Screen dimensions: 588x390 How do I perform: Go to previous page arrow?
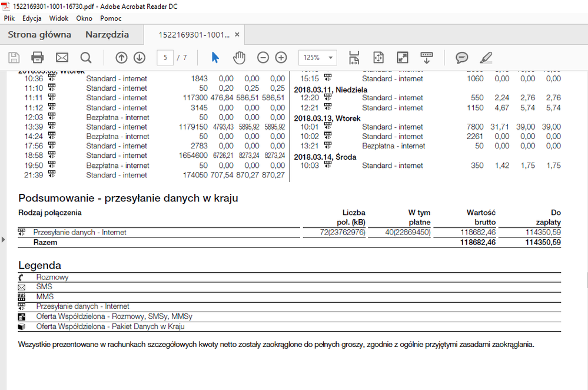[121, 57]
